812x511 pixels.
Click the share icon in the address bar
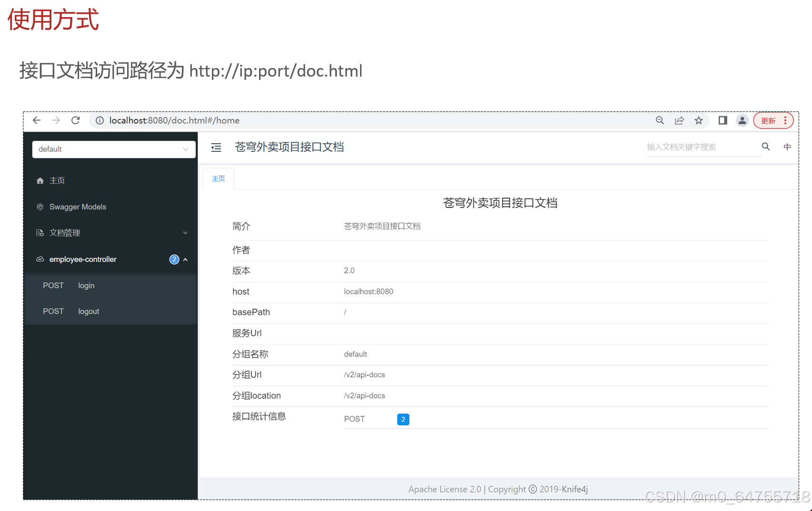679,120
